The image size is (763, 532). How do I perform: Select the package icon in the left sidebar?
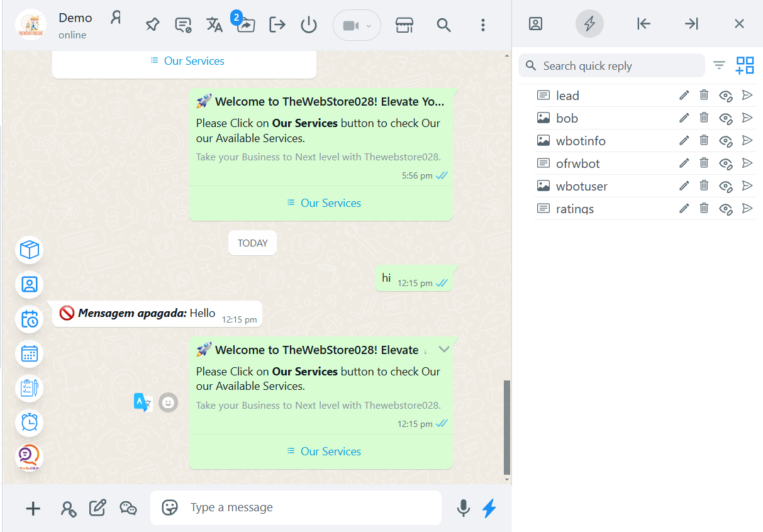[x=29, y=250]
